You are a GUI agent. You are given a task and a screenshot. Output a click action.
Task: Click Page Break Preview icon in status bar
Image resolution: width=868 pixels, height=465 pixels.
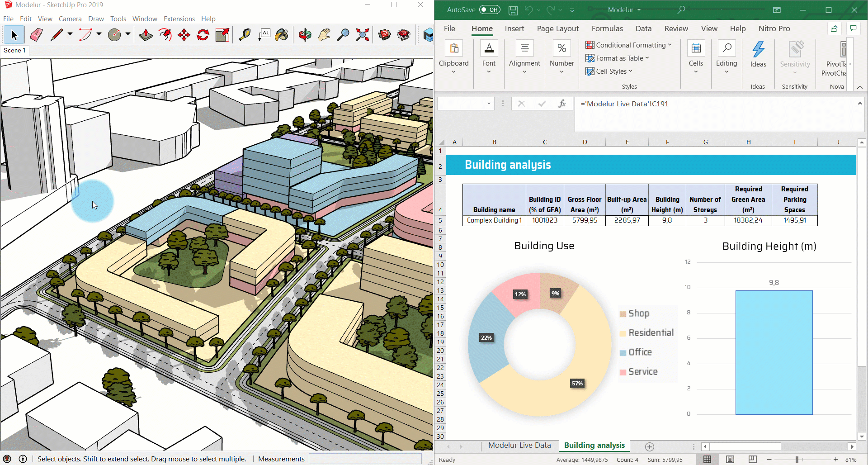753,459
